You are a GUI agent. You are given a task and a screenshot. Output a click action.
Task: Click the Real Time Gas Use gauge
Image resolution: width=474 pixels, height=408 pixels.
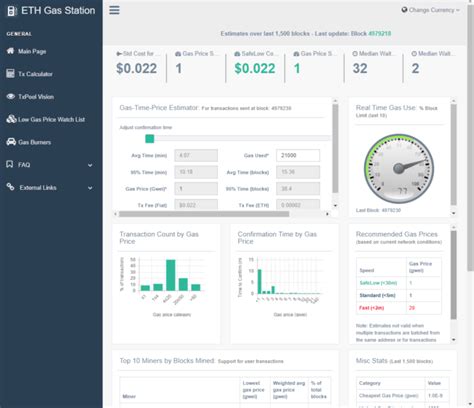click(399, 168)
